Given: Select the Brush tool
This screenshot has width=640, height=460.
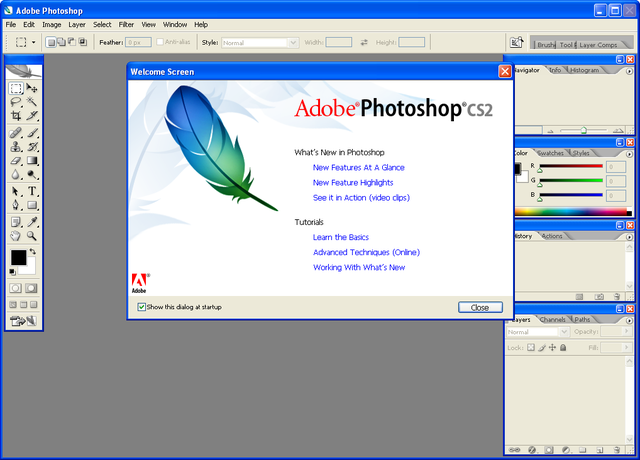Looking at the screenshot, I should click(32, 133).
